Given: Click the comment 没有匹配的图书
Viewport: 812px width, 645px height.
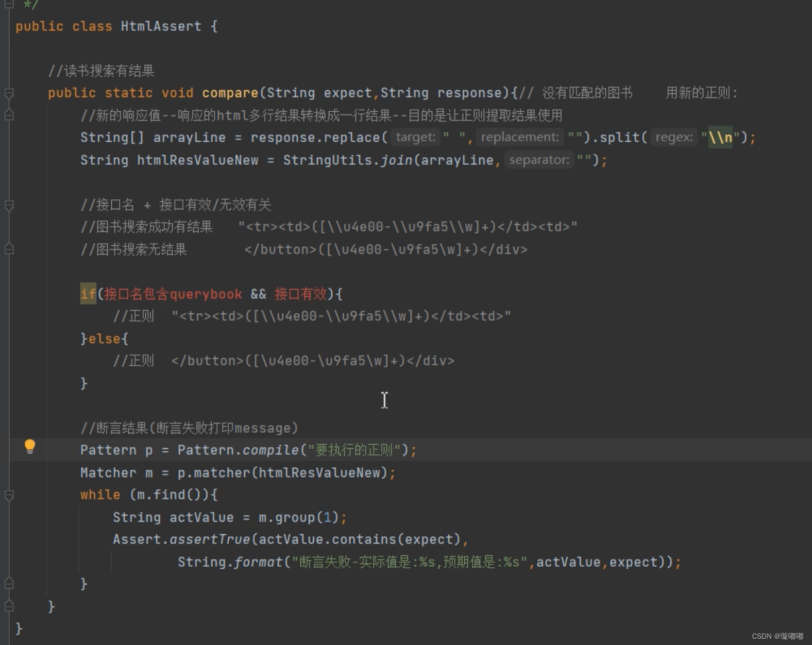Looking at the screenshot, I should click(577, 93).
